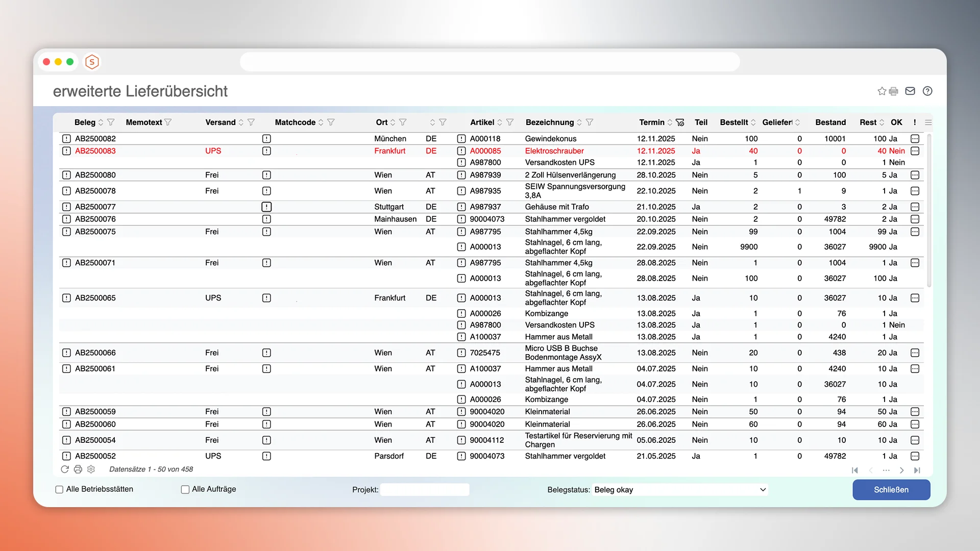
Task: Open the email envelope icon
Action: click(910, 91)
